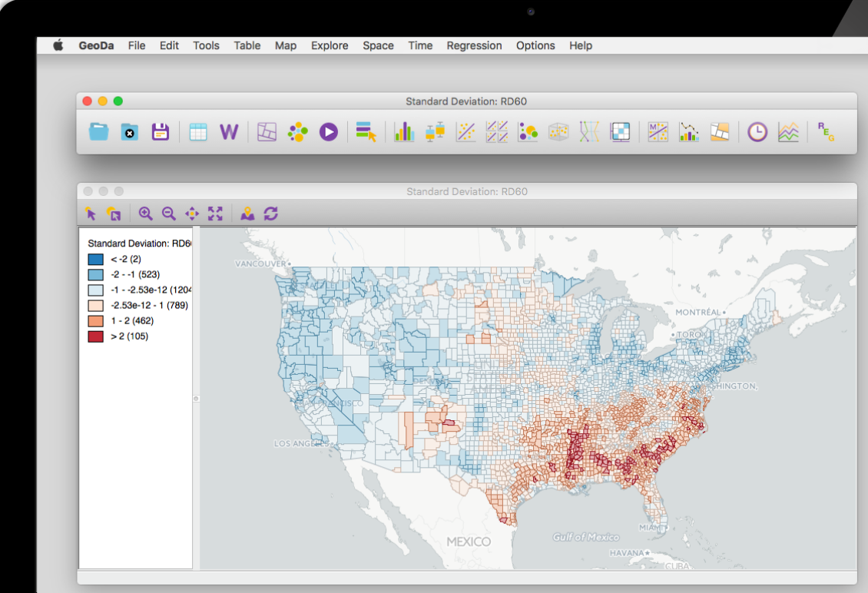Select the '1 - 2 (462)' legend label
The image size is (868, 593).
point(133,321)
